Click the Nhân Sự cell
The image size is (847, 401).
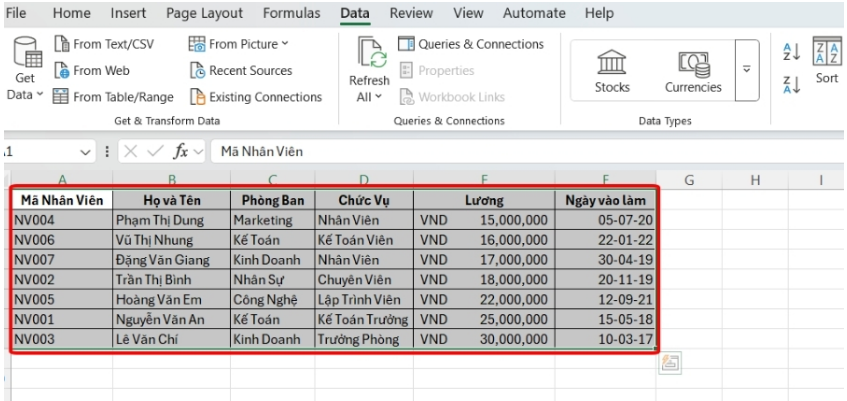click(x=273, y=280)
